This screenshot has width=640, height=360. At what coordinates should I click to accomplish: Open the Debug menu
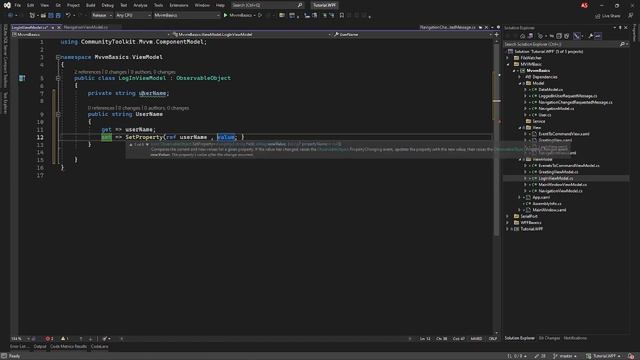[x=107, y=5]
